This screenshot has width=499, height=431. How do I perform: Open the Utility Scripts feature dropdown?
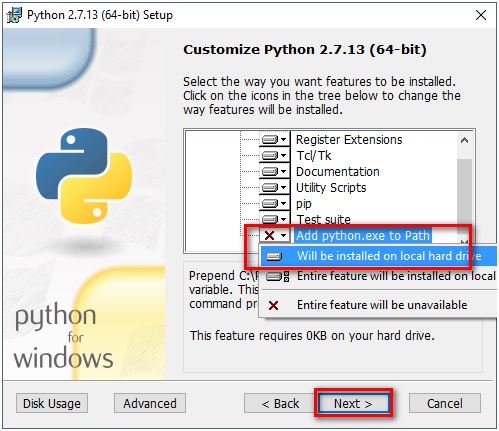click(275, 187)
